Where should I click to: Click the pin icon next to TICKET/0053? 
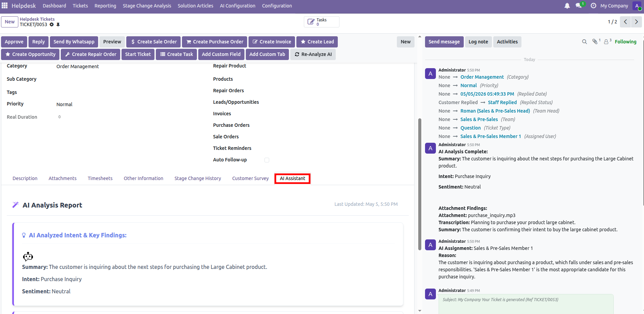coord(58,24)
